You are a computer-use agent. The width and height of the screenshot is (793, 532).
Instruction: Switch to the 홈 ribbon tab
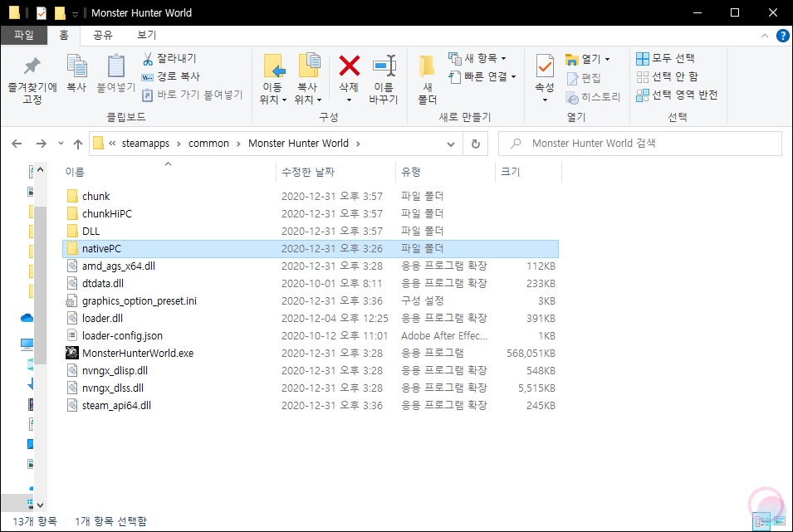64,35
